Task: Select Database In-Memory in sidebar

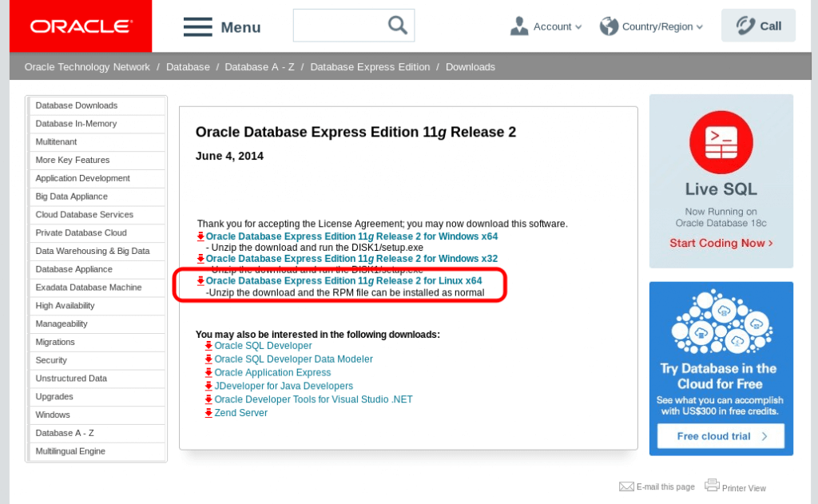Action: click(x=76, y=124)
